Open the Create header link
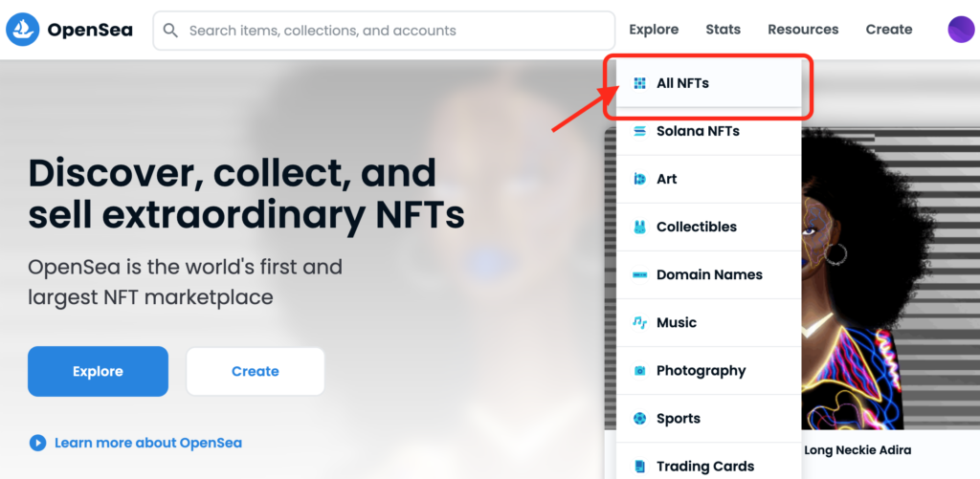This screenshot has height=479, width=980. pyautogui.click(x=889, y=30)
